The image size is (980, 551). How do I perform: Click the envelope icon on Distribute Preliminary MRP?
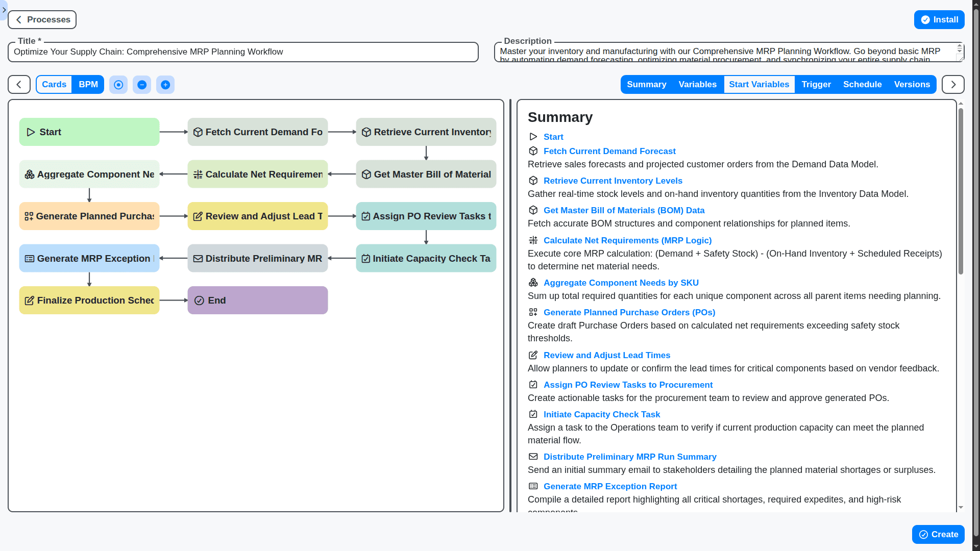pyautogui.click(x=198, y=258)
